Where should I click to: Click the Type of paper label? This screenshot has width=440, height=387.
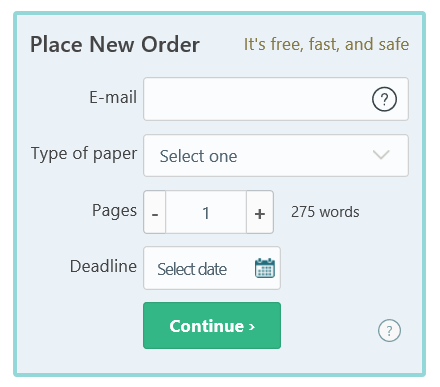coord(84,154)
